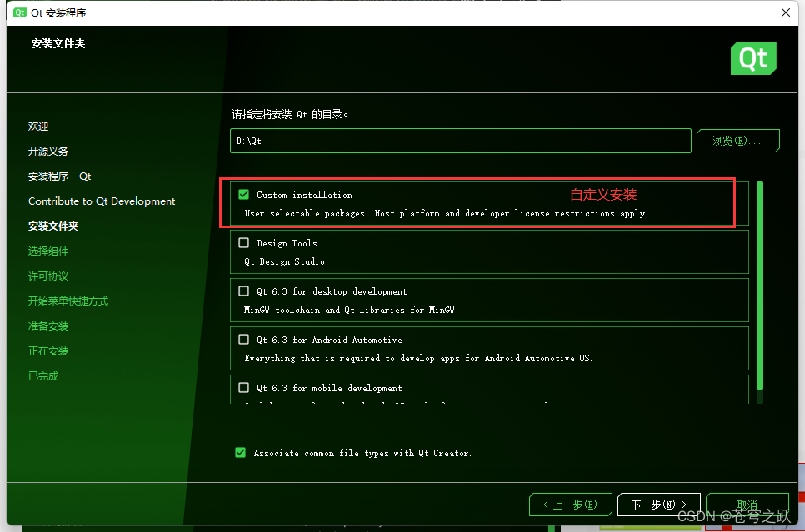Enable the Design Tools checkbox

[x=244, y=242]
